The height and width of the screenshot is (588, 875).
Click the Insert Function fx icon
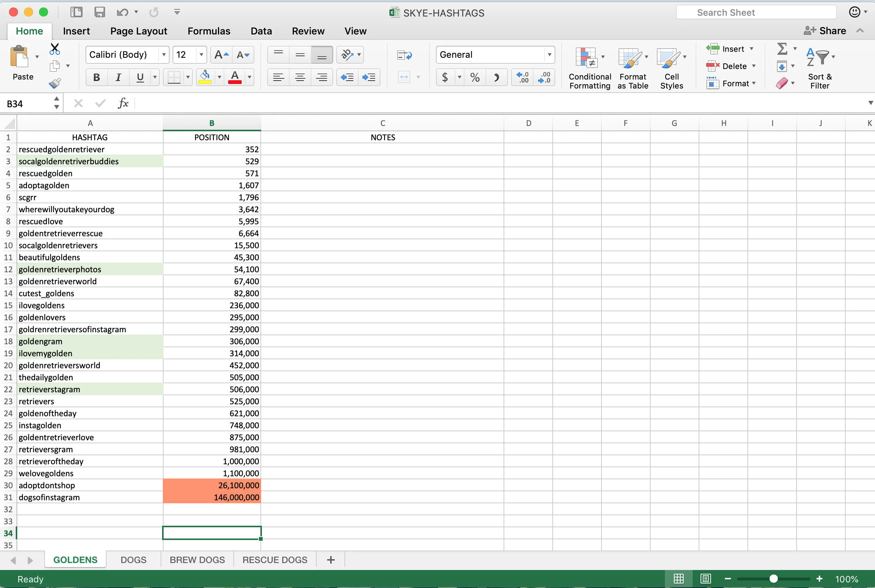(123, 103)
